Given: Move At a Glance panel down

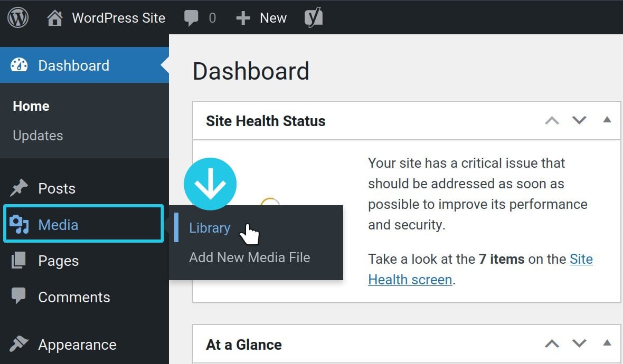Looking at the screenshot, I should [579, 344].
